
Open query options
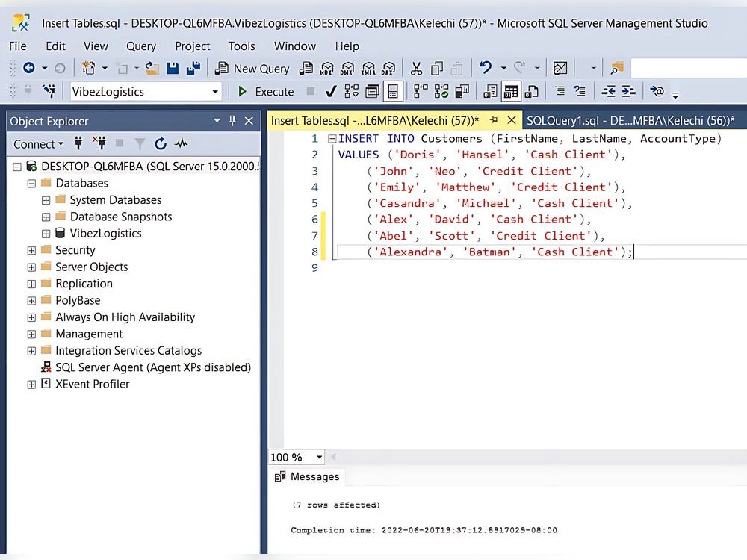(x=372, y=91)
